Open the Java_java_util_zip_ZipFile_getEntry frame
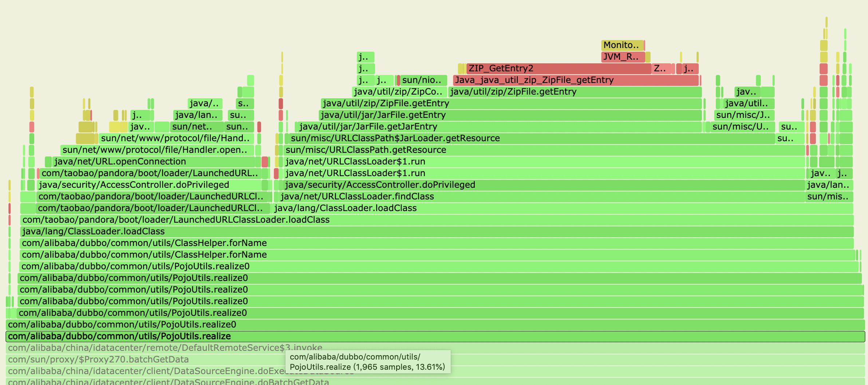This screenshot has height=385, width=868. 576,80
